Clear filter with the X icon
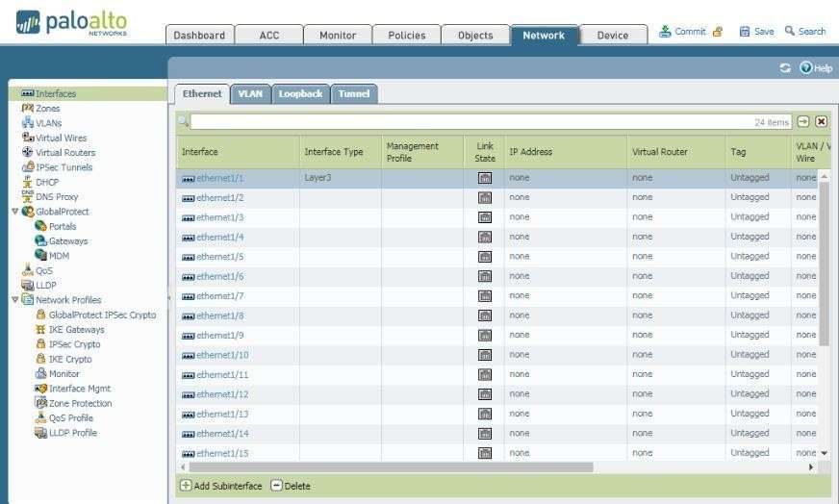Viewport: 839px width, 504px height. (821, 121)
